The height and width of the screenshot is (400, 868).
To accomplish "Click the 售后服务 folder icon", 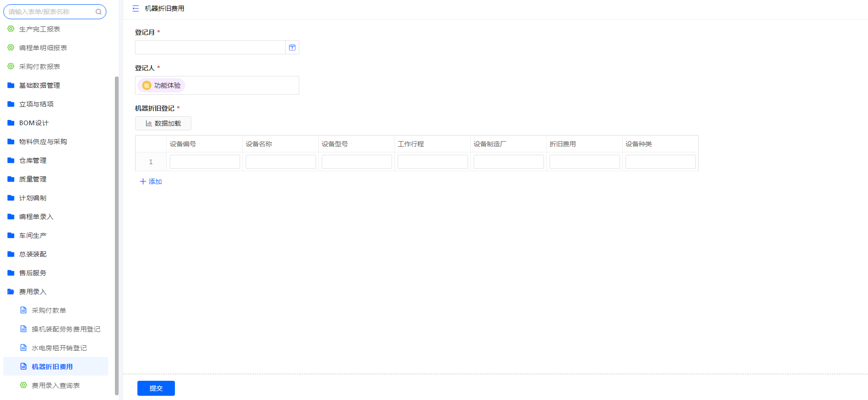I will tap(11, 273).
